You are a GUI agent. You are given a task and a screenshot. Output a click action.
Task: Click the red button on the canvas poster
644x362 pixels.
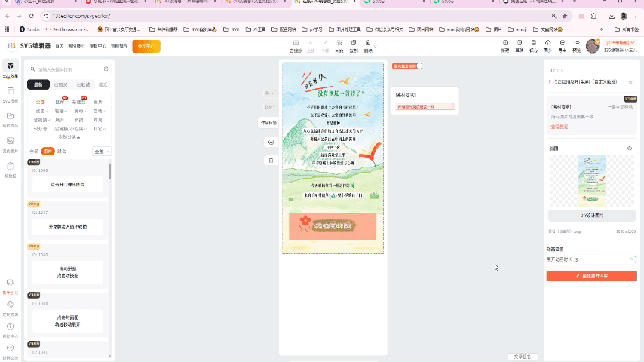333,226
